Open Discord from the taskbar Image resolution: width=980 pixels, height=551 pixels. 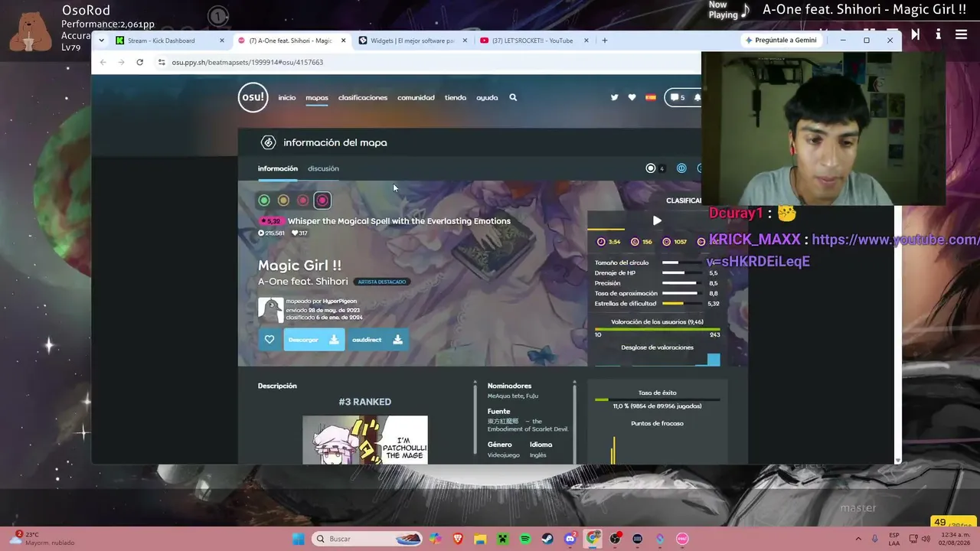coord(570,539)
